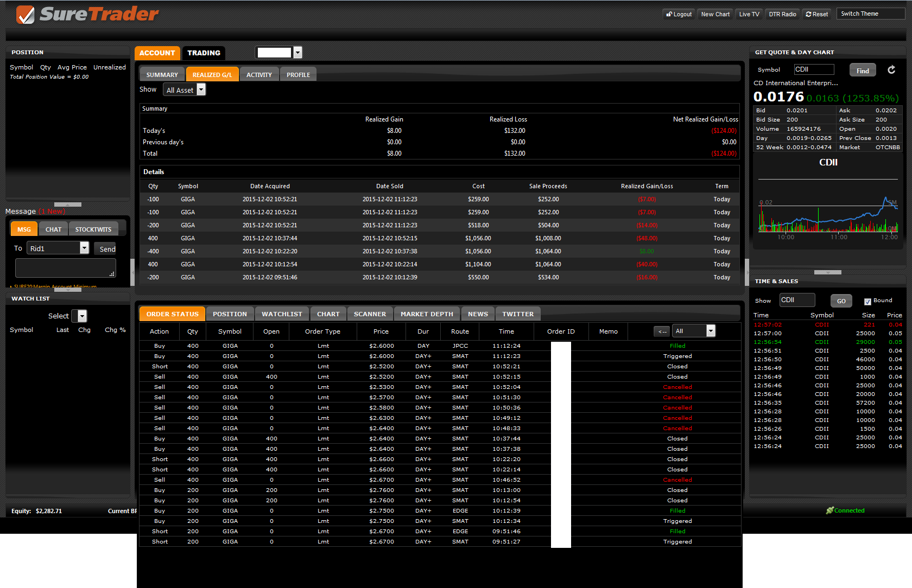Refresh the quote with the circular arrow icon
Viewport: 912px width, 588px height.
click(x=891, y=69)
